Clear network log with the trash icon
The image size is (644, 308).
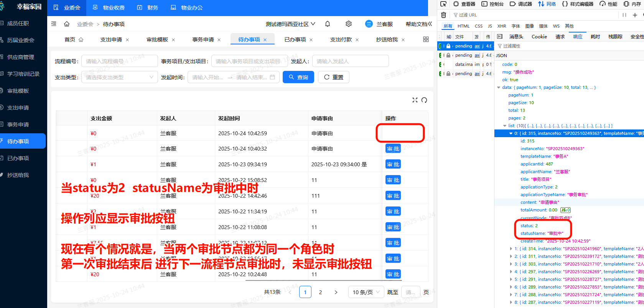click(x=443, y=15)
